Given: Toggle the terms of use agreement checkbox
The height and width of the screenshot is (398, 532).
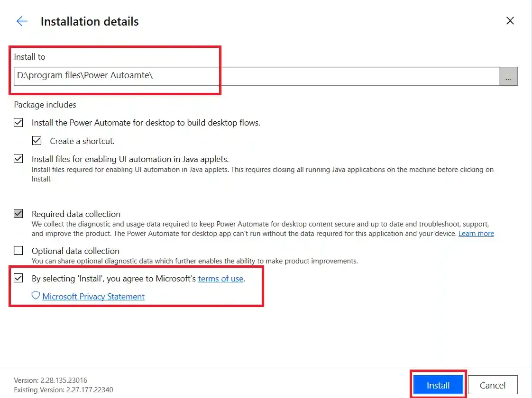Looking at the screenshot, I should pos(18,278).
